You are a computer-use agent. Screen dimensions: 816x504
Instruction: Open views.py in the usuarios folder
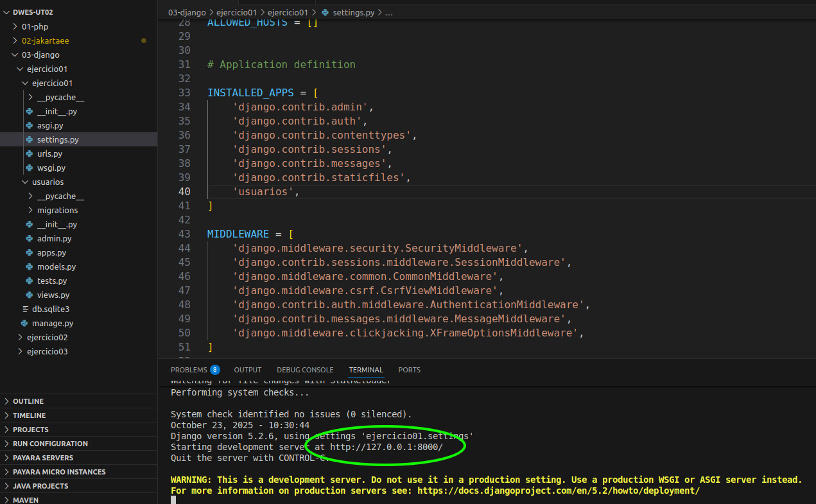click(53, 295)
